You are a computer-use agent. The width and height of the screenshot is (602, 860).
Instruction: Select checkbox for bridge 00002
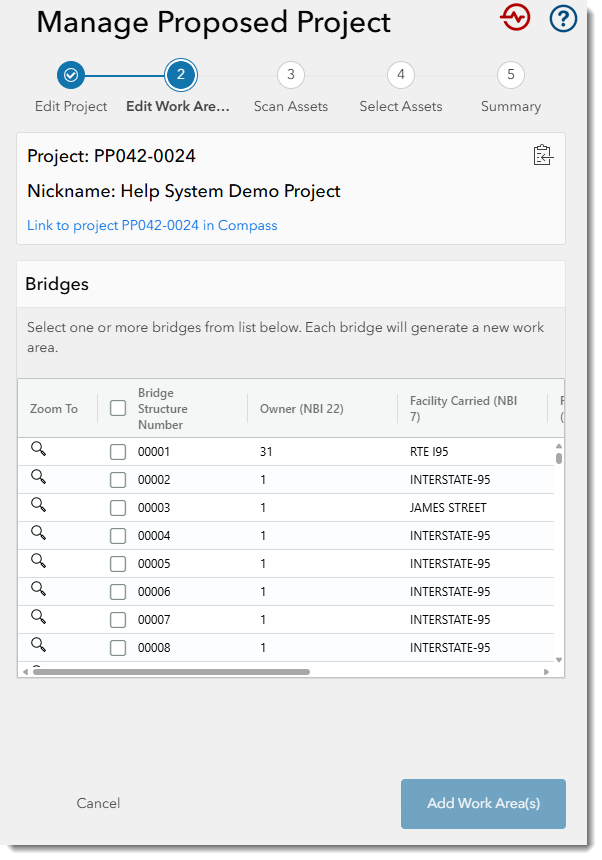[x=118, y=480]
